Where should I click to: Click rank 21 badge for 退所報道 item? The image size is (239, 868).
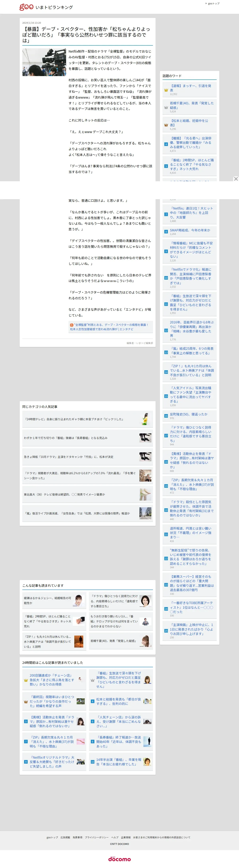(x=166, y=534)
